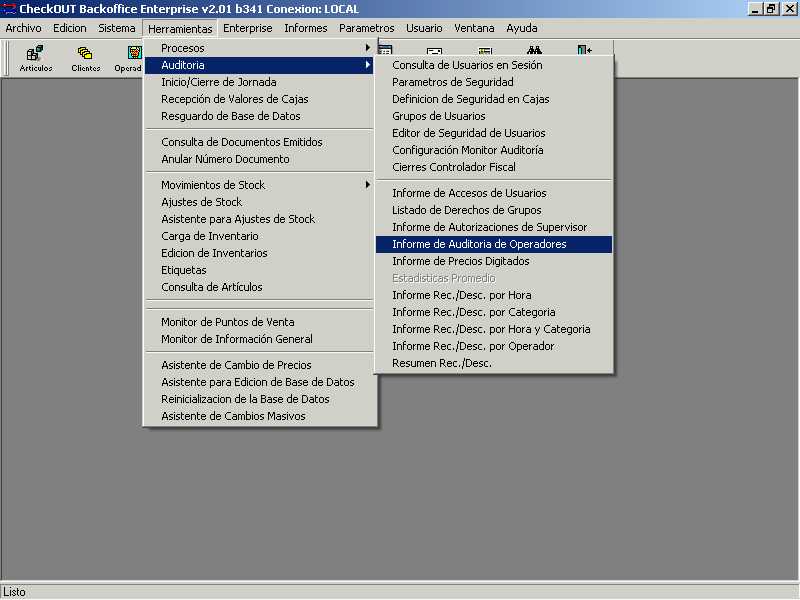
Task: Select Configuración Monitor Auditoría
Action: click(494, 150)
